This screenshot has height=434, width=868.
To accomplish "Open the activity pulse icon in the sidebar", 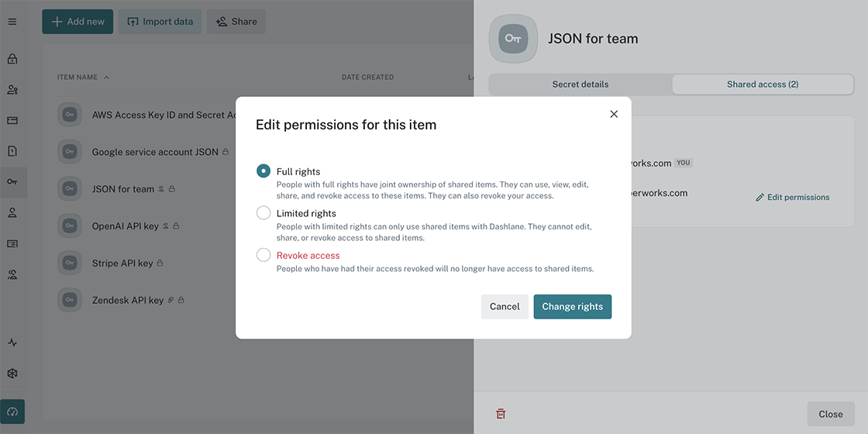I will (x=12, y=343).
